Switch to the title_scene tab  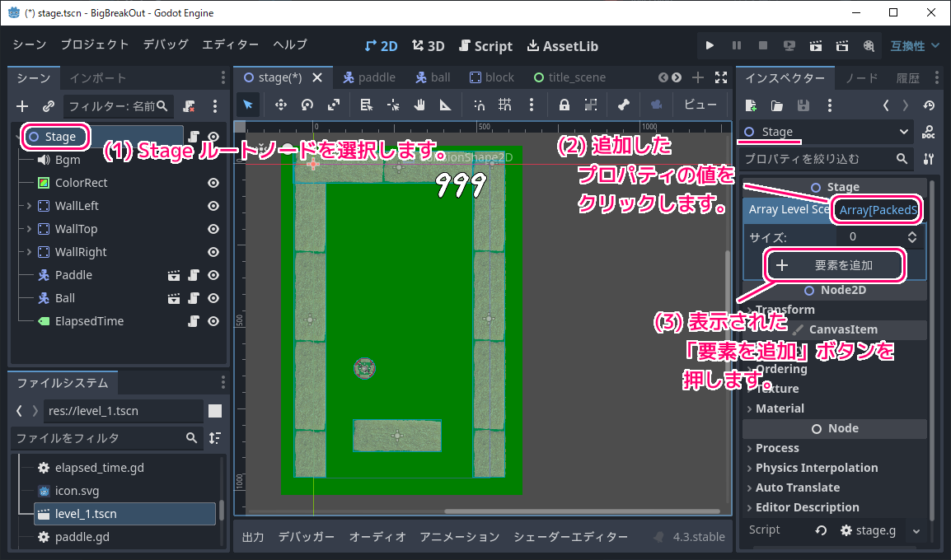(570, 77)
